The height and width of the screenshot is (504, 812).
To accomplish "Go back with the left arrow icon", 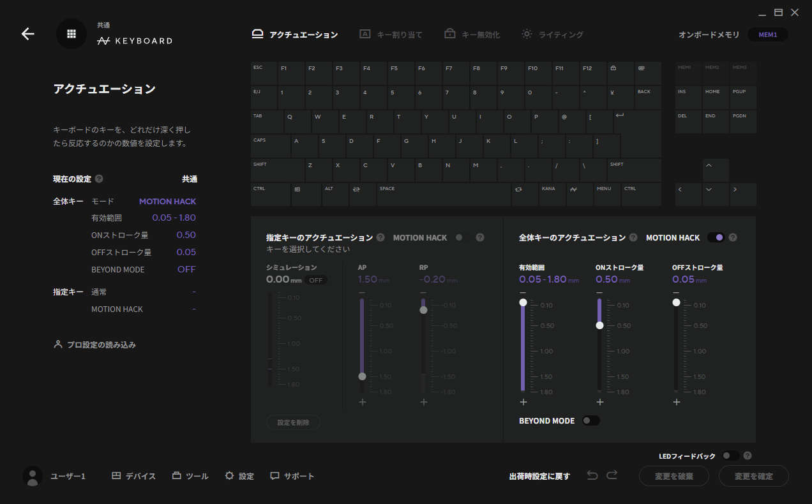I will 28,34.
